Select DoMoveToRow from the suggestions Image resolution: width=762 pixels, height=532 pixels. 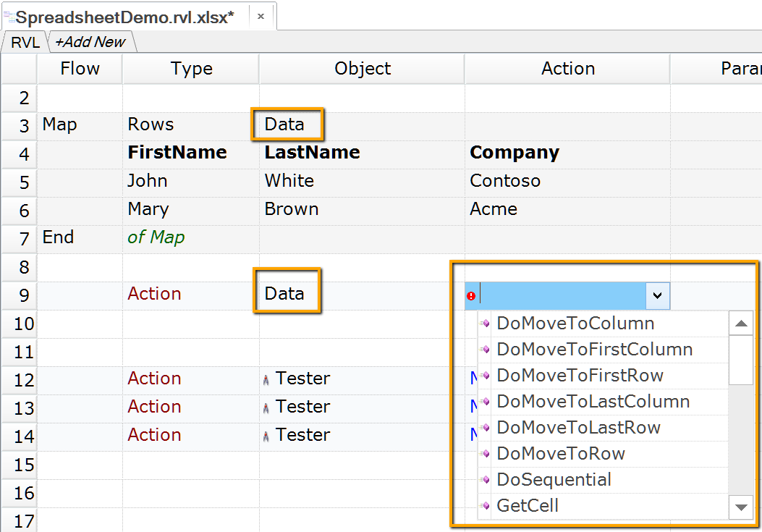(561, 454)
